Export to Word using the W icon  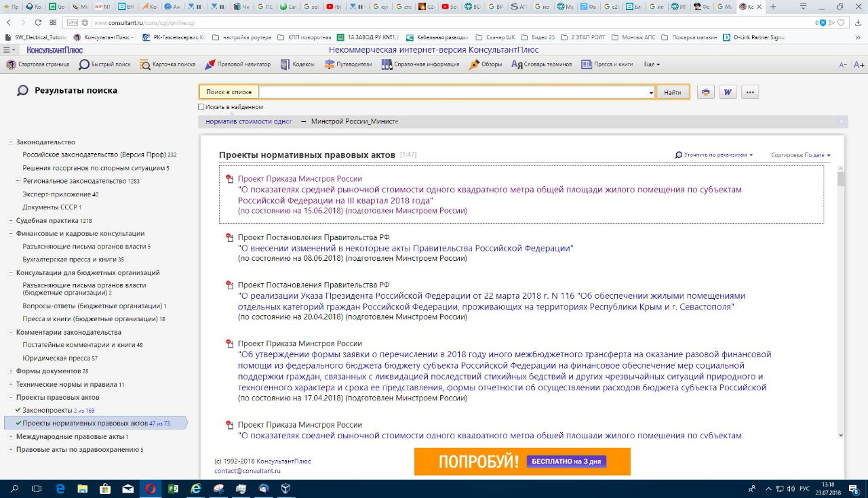728,92
